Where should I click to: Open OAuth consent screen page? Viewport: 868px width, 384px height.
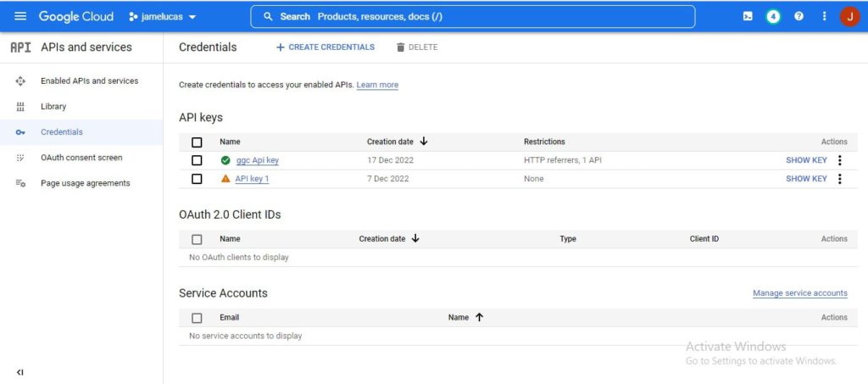click(81, 158)
